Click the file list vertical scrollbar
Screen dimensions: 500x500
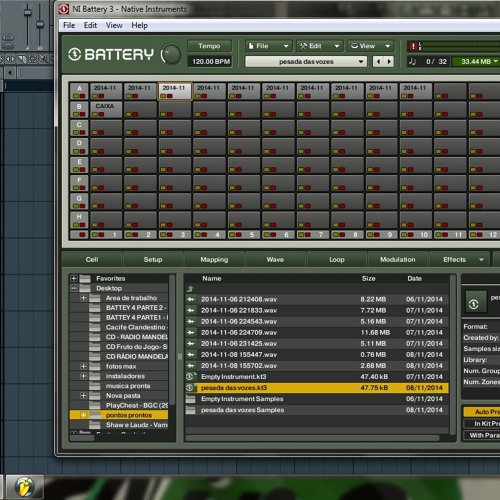453,355
